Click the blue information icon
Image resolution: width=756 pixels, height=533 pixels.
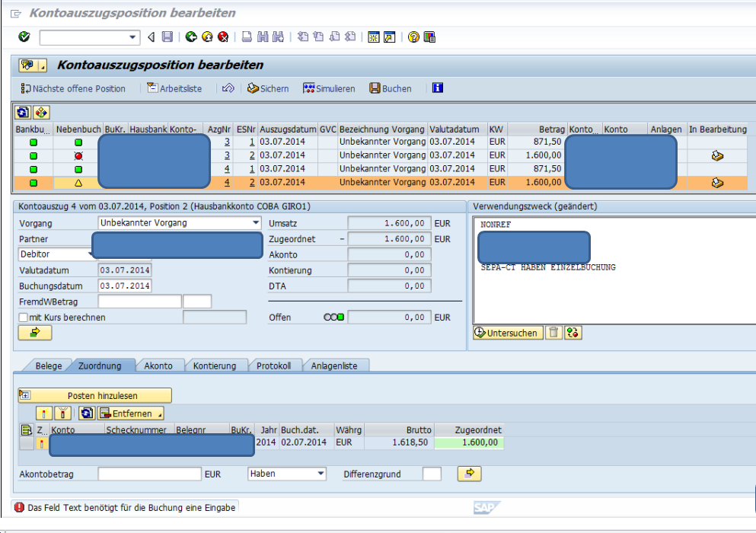tap(438, 88)
